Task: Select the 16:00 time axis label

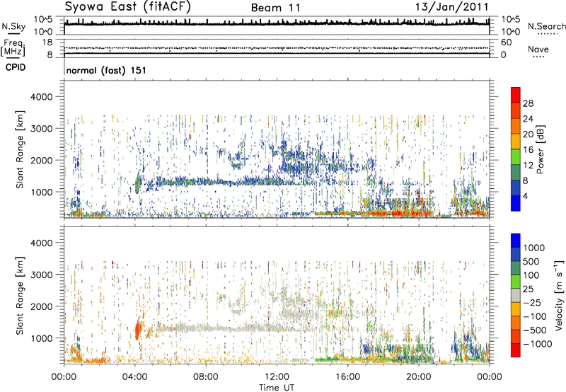Action: tap(347, 377)
